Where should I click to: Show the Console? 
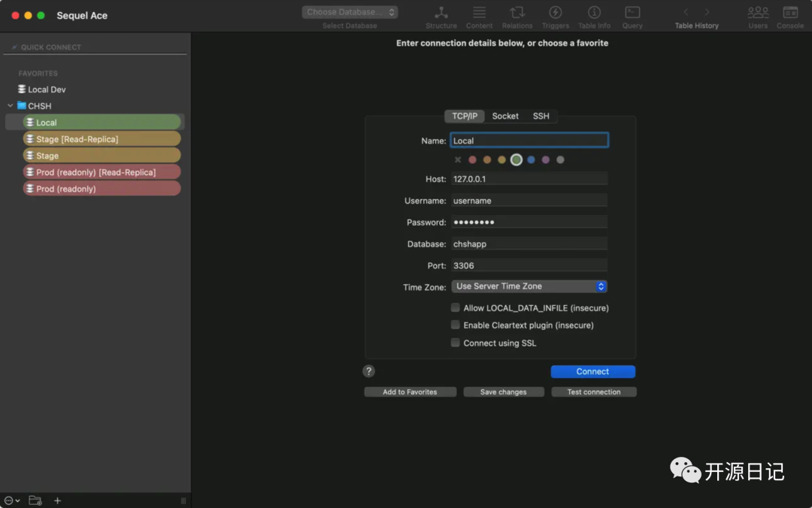coord(790,17)
